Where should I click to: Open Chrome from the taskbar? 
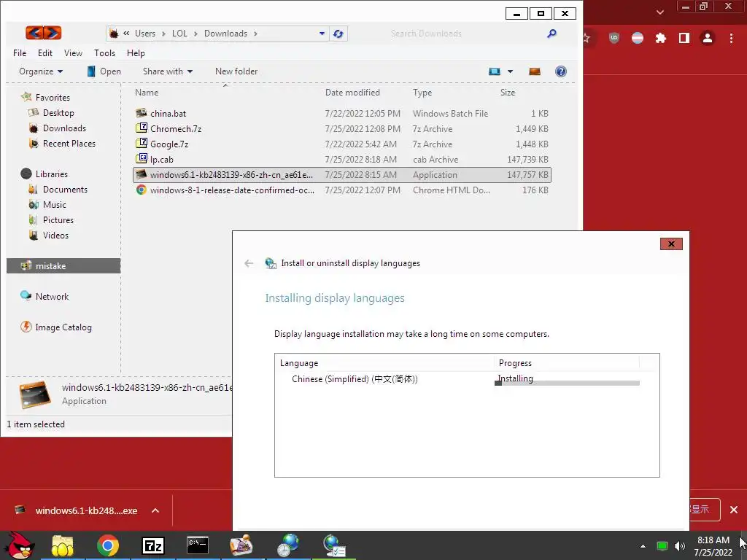point(108,545)
